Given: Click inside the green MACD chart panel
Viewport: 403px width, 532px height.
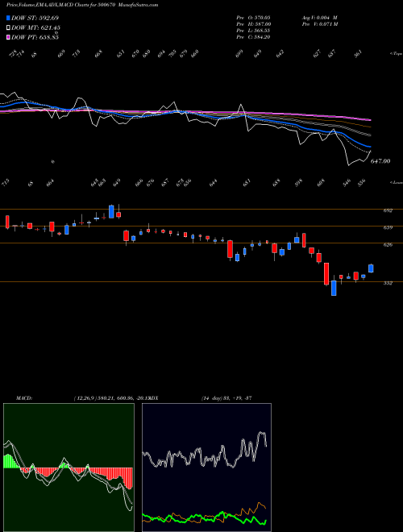Looking at the screenshot, I should point(69,468).
